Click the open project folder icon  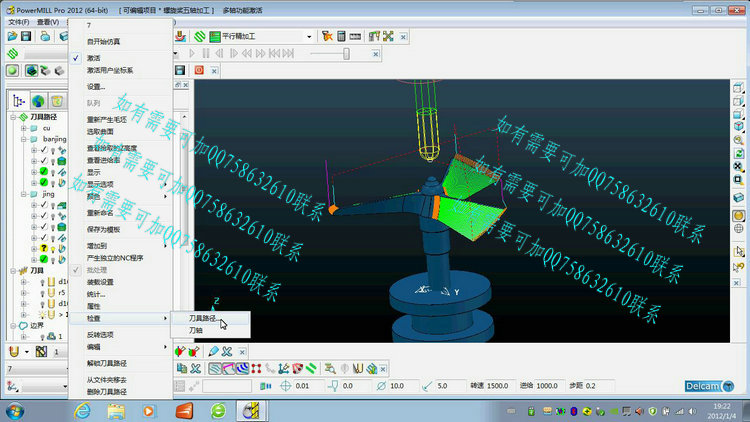click(x=12, y=36)
